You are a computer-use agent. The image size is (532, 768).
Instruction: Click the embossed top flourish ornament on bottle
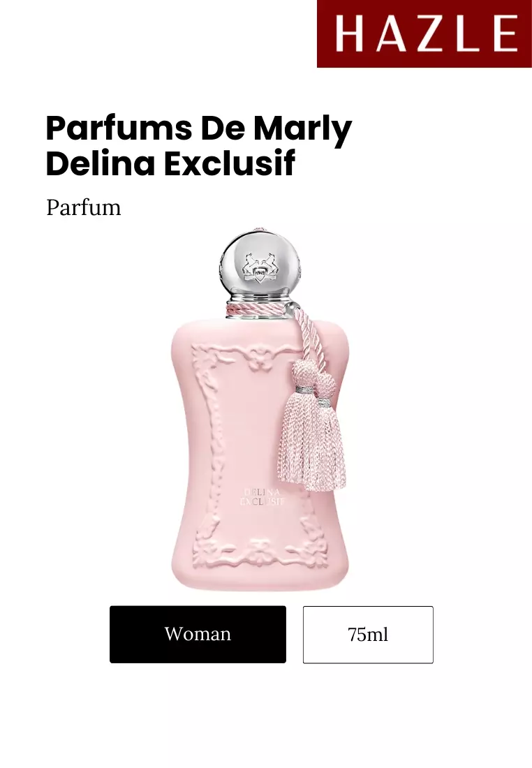click(x=258, y=358)
